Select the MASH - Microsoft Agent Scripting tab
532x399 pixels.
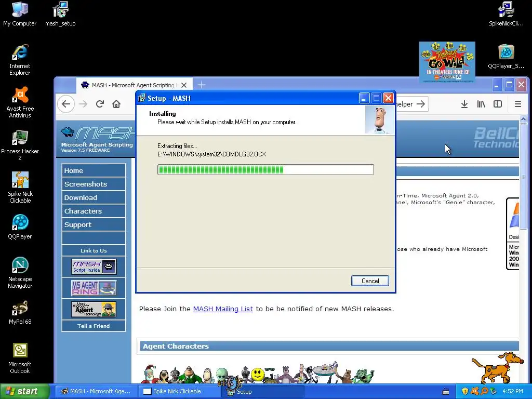pos(134,85)
